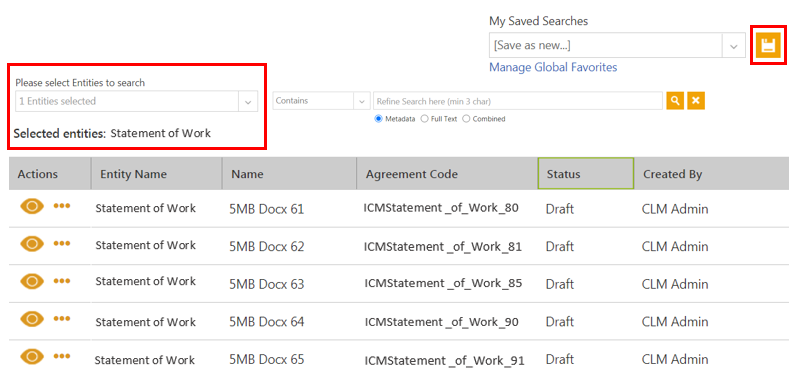Click CLM Admin in the 5MB Docx 62 row
Viewport: 791px width, 377px height.
tap(675, 247)
